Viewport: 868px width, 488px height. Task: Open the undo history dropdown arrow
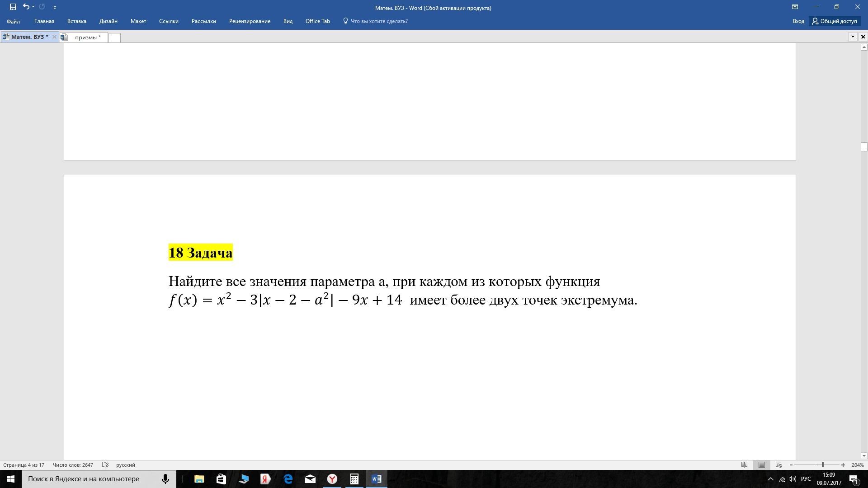(33, 7)
